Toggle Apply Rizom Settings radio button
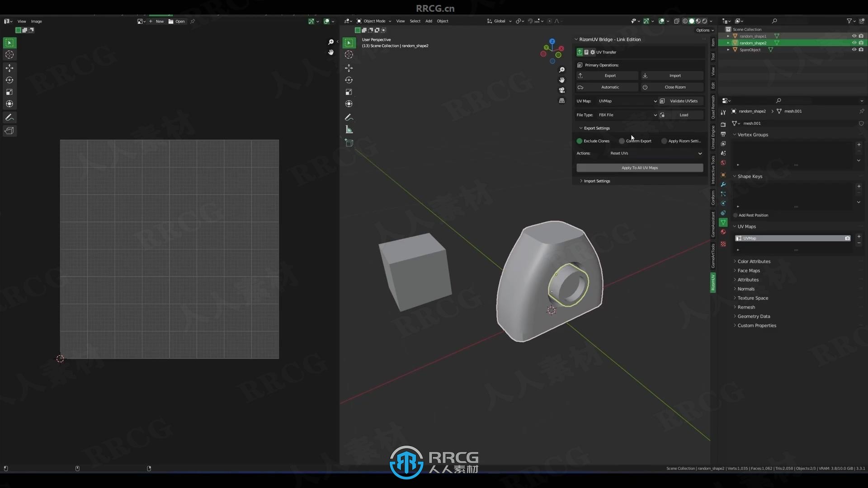 (664, 141)
